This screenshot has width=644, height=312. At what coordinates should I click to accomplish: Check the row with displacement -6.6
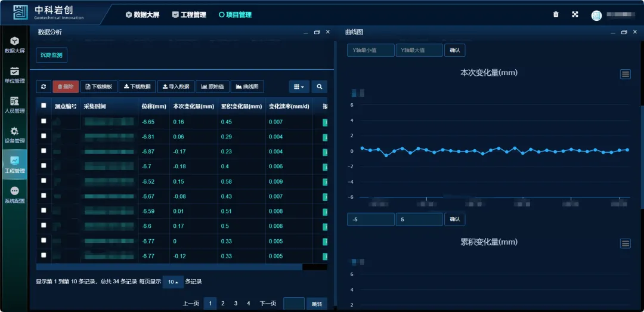pyautogui.click(x=44, y=225)
